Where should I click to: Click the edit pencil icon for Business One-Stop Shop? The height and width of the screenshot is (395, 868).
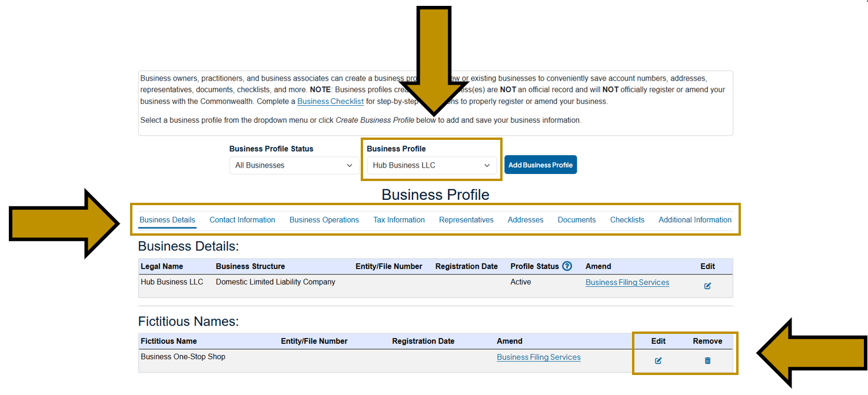point(657,360)
